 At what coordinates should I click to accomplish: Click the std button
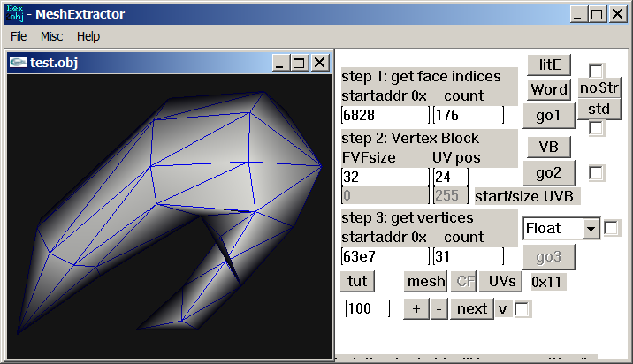click(x=599, y=110)
